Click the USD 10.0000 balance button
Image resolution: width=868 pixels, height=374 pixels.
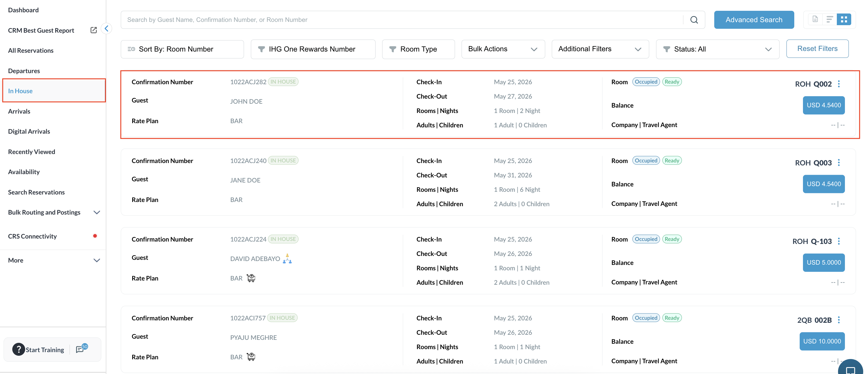[x=822, y=341]
